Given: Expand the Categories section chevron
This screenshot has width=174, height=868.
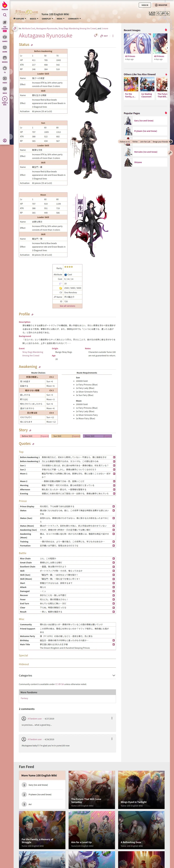Looking at the screenshot, I should pos(114,676).
